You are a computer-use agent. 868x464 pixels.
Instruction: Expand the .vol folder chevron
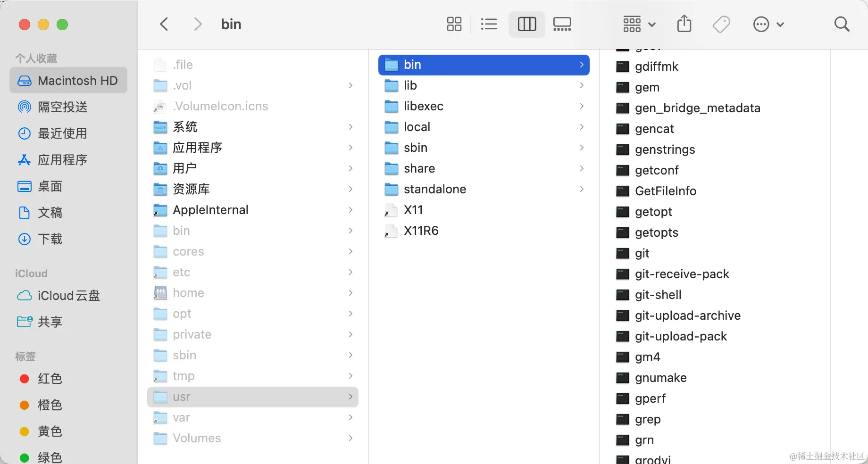(351, 85)
